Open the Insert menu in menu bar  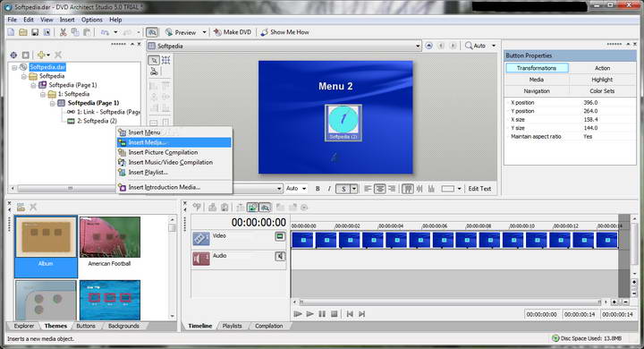tap(67, 20)
